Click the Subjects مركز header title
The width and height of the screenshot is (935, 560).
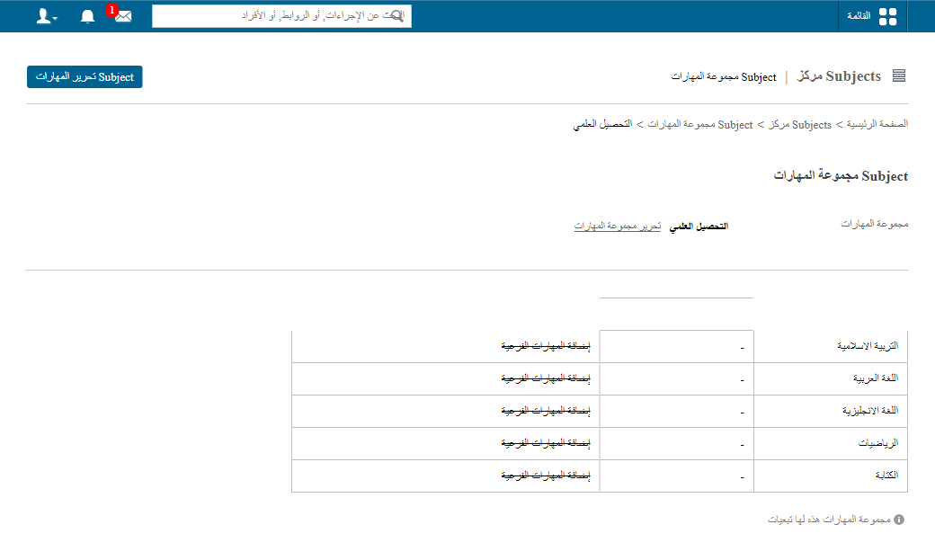tap(839, 76)
